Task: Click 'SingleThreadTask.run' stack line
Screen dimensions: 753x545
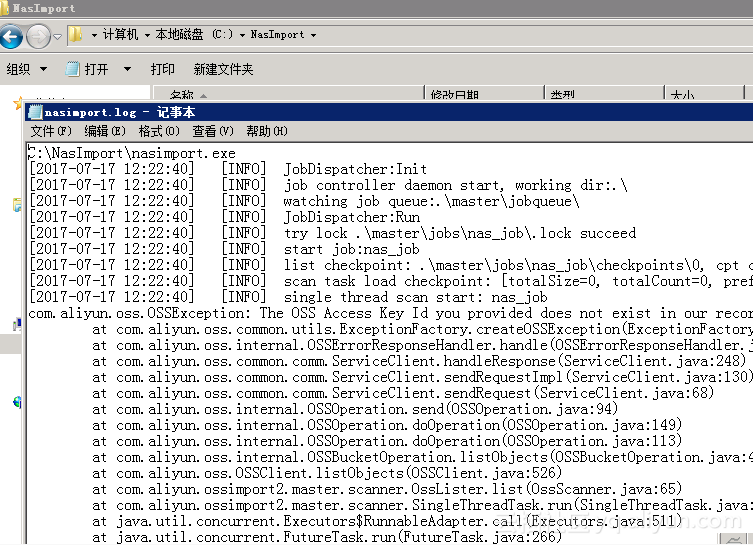Action: click(x=422, y=505)
